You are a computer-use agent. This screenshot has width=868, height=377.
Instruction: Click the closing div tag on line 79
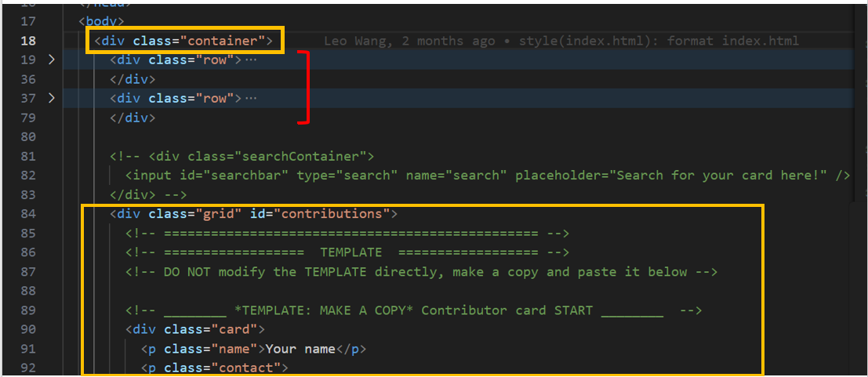[133, 118]
